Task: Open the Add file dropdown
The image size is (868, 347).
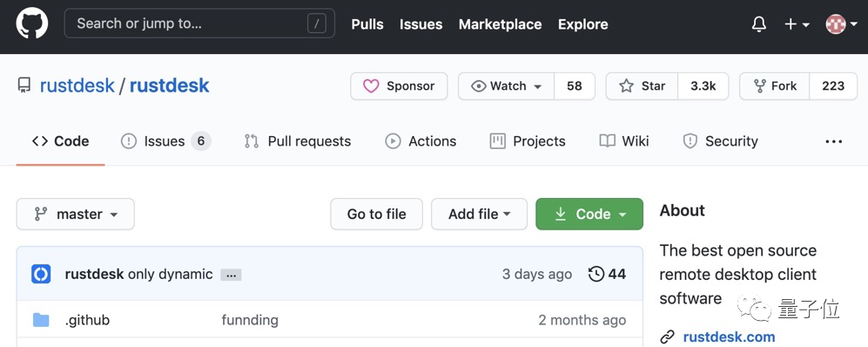Action: [x=480, y=214]
